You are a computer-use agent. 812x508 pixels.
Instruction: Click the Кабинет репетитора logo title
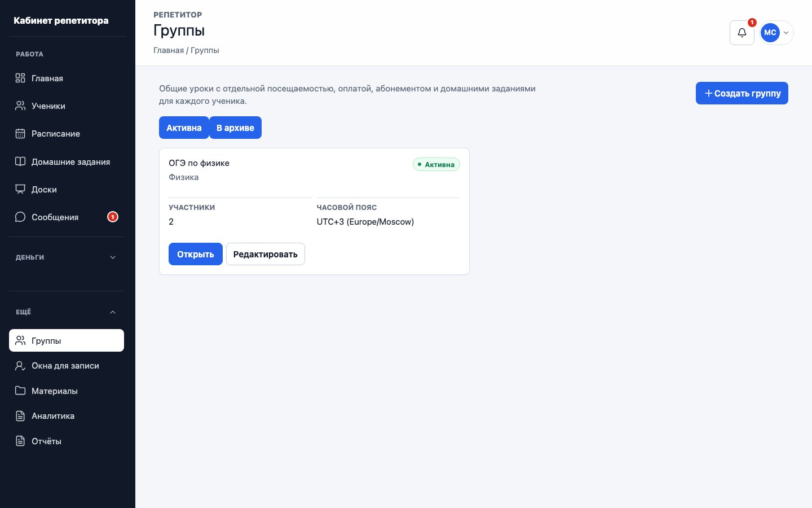coord(61,20)
